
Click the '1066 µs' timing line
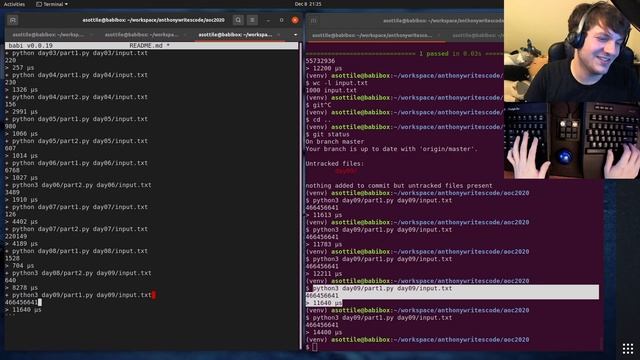click(x=21, y=134)
